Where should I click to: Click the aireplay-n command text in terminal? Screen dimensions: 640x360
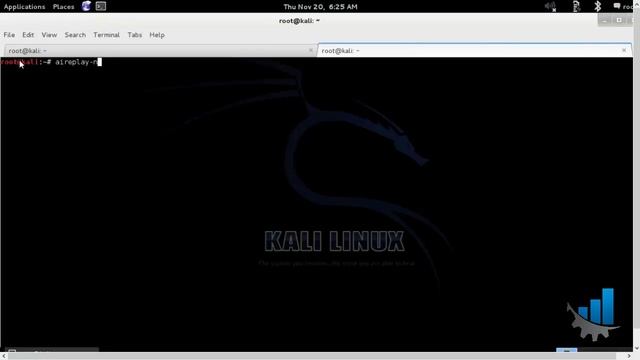tap(76, 62)
